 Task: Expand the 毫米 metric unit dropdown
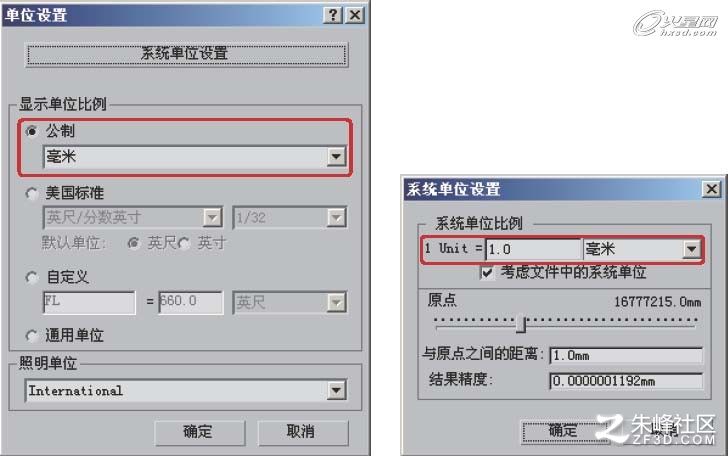(x=336, y=156)
